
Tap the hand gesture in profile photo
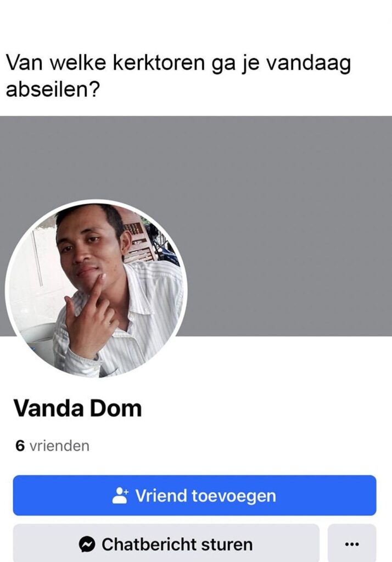coord(89,316)
